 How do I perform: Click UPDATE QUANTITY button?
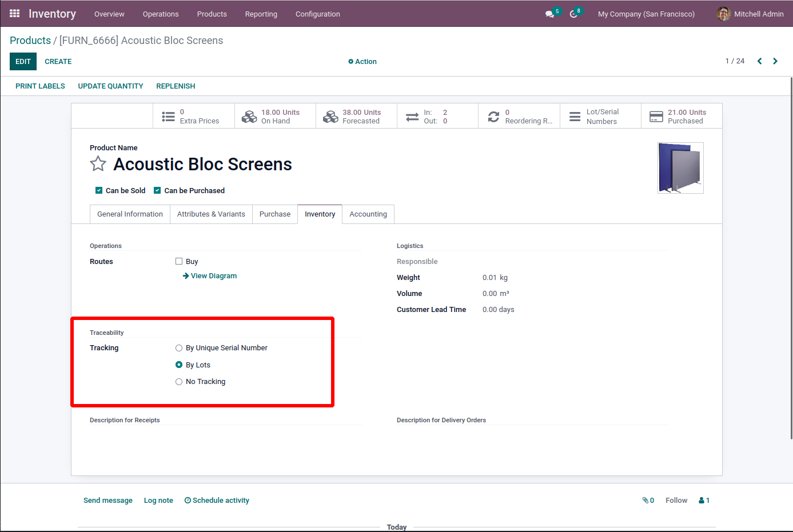[110, 86]
